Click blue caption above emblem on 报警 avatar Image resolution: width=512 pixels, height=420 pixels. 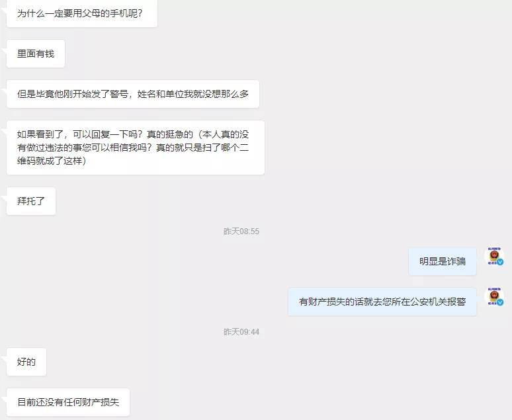coord(494,289)
